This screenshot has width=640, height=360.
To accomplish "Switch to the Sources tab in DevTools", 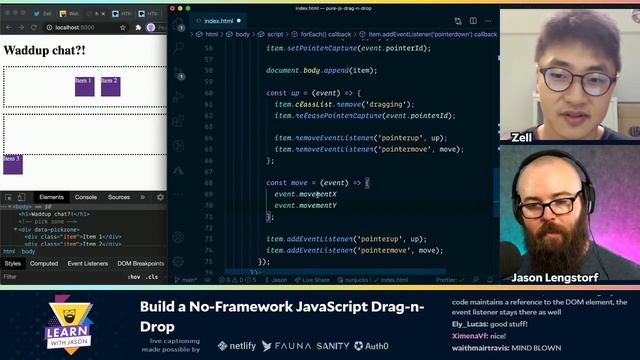I will pyautogui.click(x=119, y=198).
